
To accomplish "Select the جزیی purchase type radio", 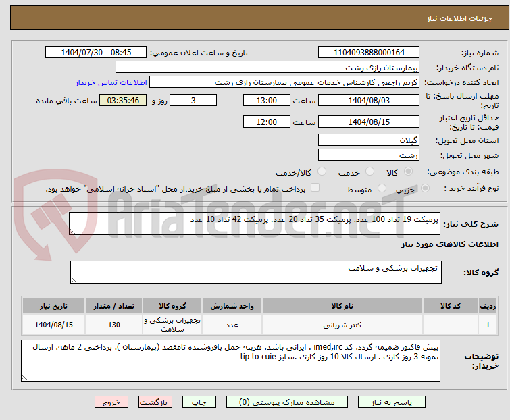I will click(x=425, y=188).
